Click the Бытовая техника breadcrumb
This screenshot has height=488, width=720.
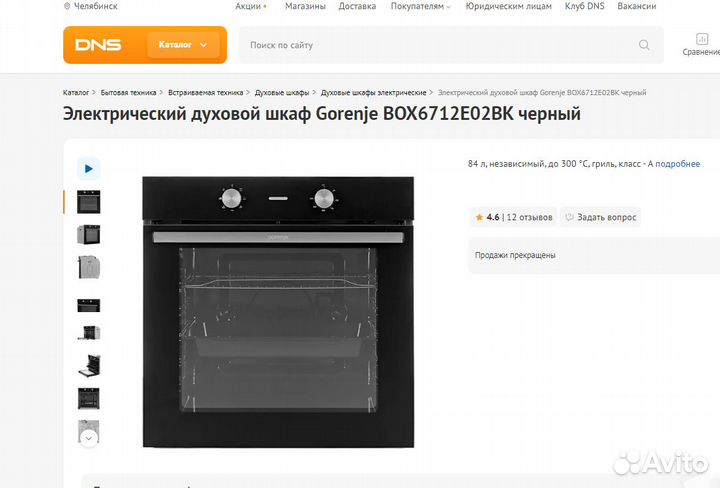click(128, 93)
